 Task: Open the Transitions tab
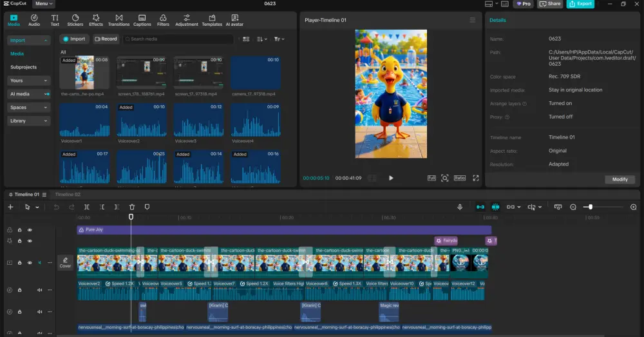118,20
